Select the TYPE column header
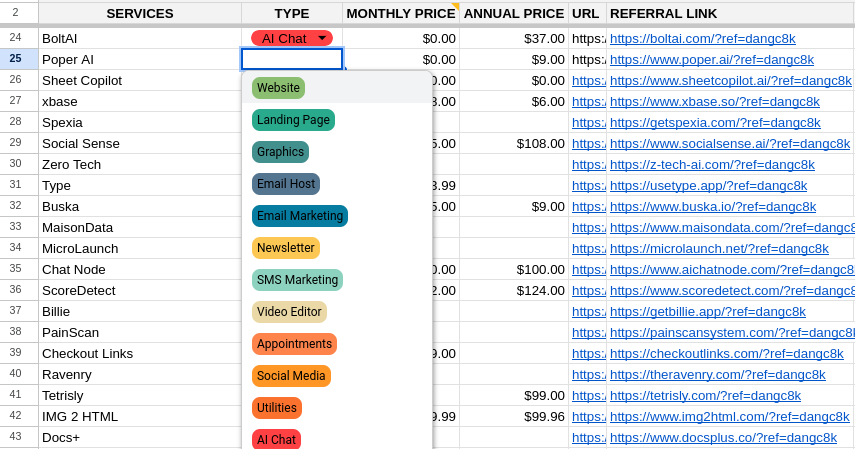The image size is (855, 449). click(x=292, y=14)
